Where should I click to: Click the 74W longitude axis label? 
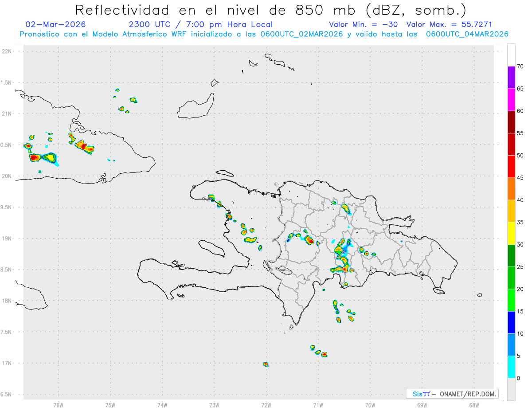(x=162, y=405)
